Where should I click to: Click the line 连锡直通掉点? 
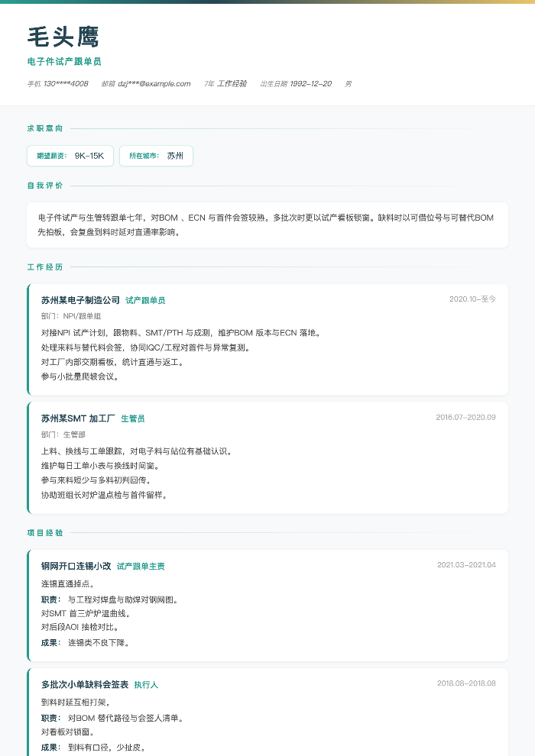click(68, 584)
